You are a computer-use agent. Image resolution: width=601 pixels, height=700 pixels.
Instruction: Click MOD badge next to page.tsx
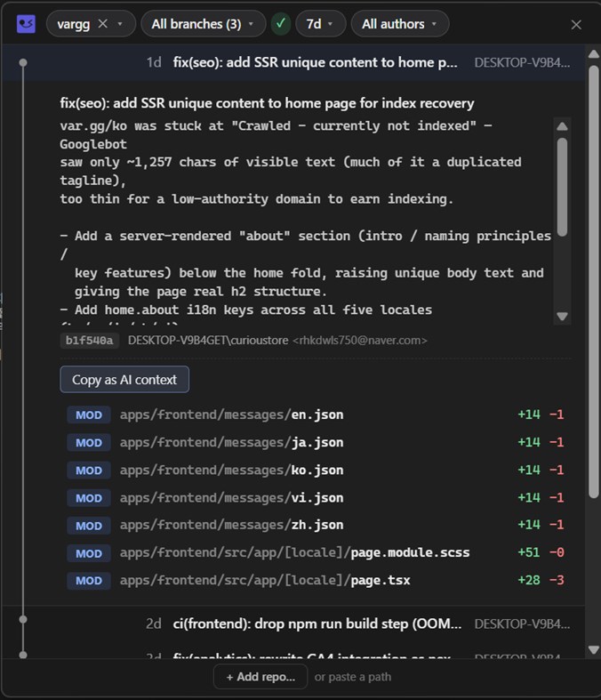89,581
